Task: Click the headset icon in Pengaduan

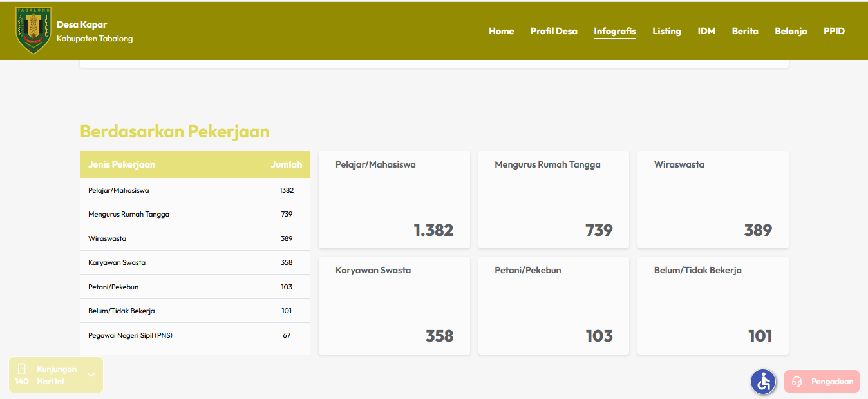Action: (x=797, y=382)
